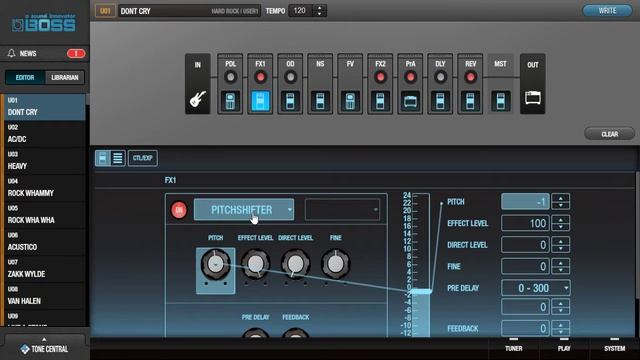
Task: Click the BOSS logo
Action: coord(44,23)
